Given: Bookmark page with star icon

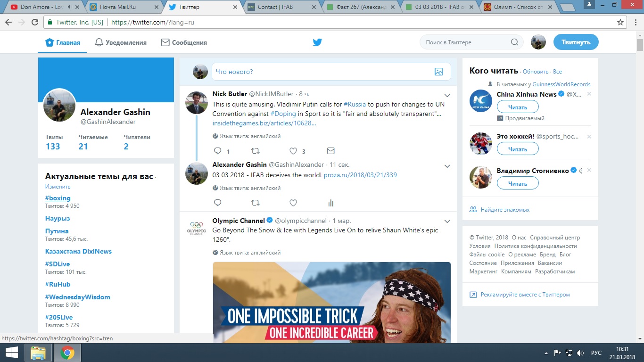Looking at the screenshot, I should [x=620, y=22].
